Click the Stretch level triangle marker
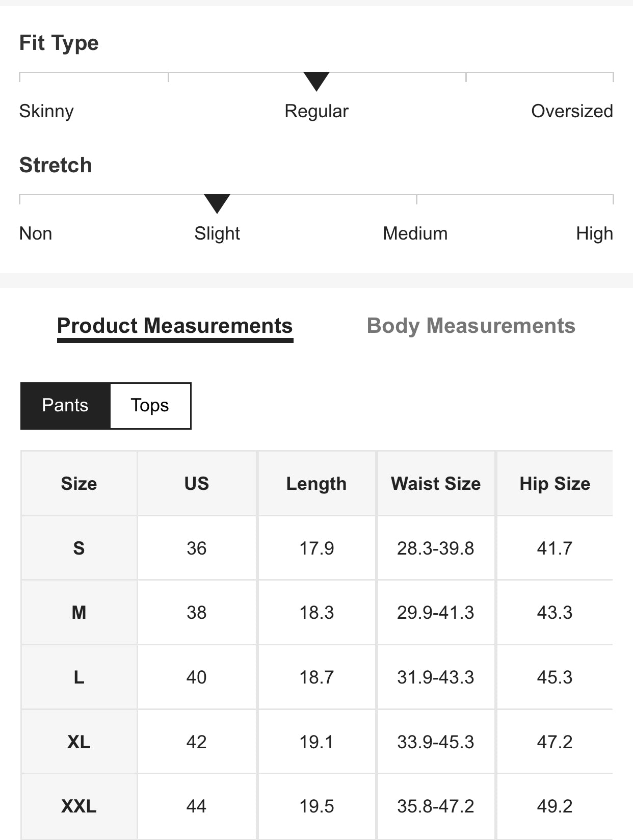This screenshot has height=840, width=633. tap(217, 203)
